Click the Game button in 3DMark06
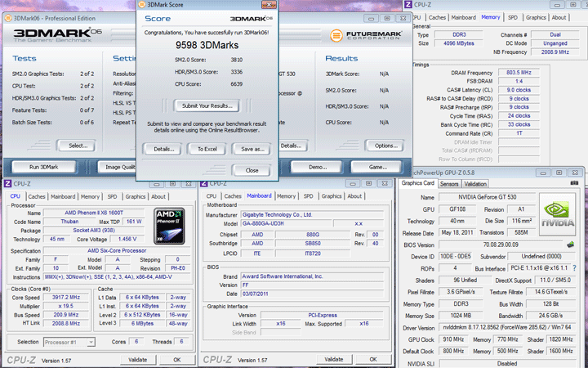Screen dimensions: 588x368 (x=376, y=167)
